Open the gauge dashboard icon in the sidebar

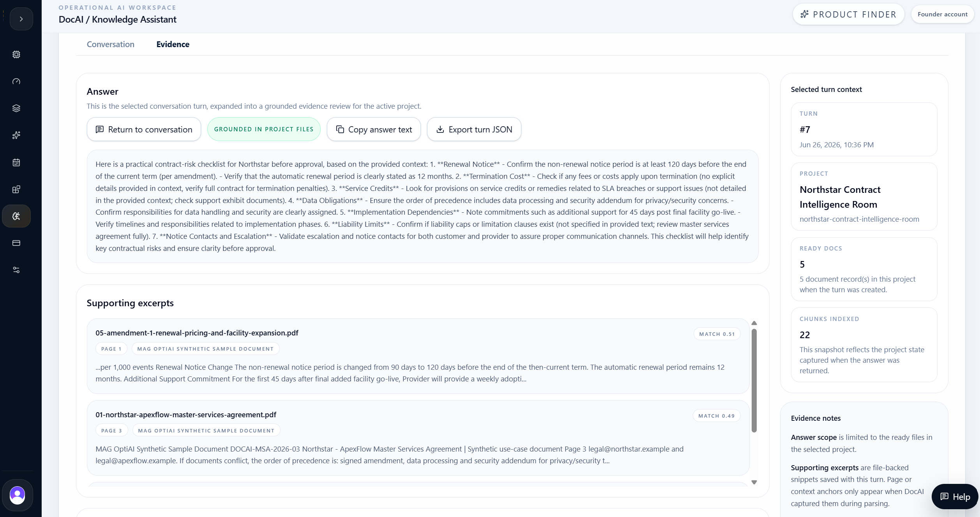point(16,81)
